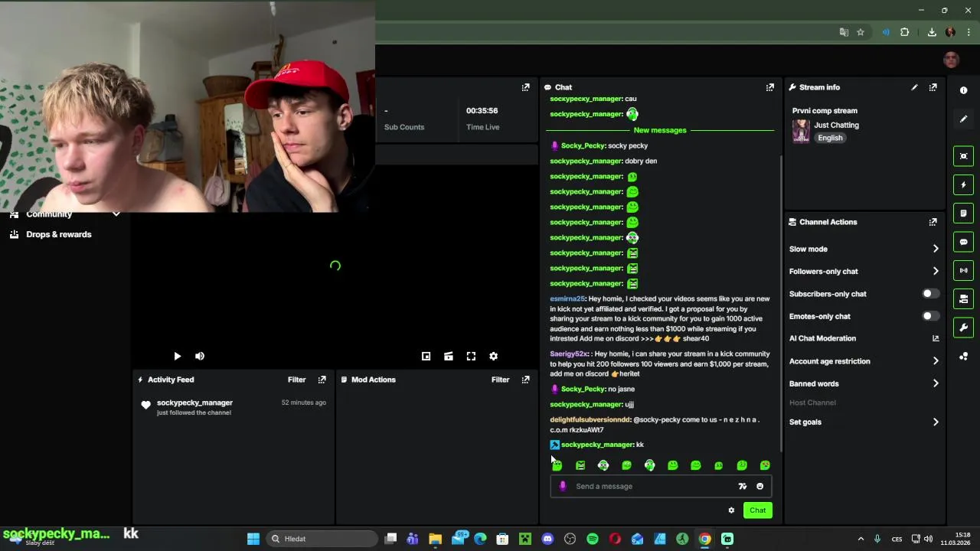The width and height of the screenshot is (980, 551).
Task: Open Filter in Mod Actions panel
Action: click(500, 380)
